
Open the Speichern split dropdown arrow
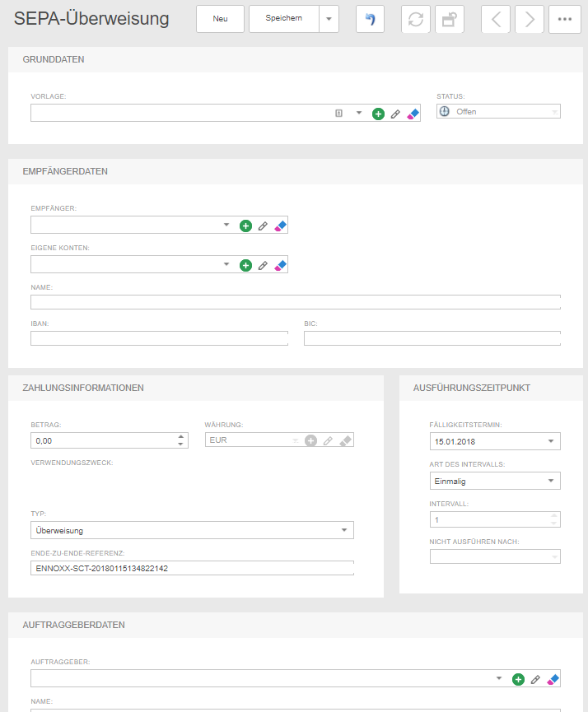329,19
